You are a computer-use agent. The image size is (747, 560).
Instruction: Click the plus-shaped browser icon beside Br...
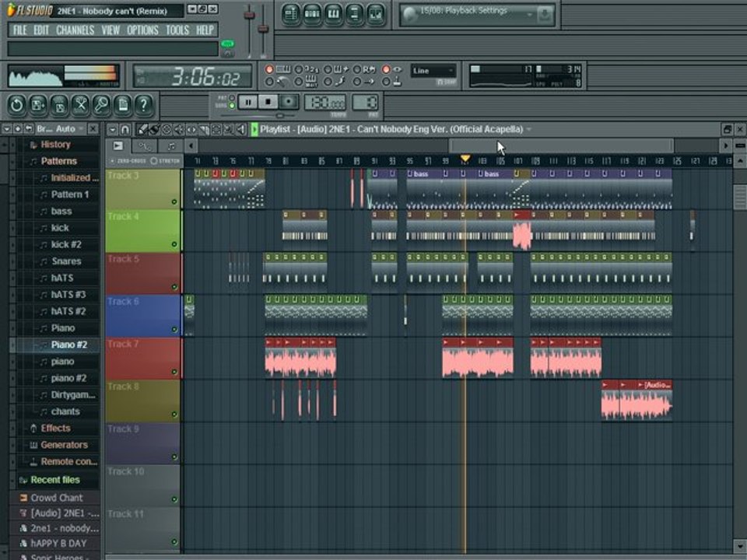click(18, 129)
